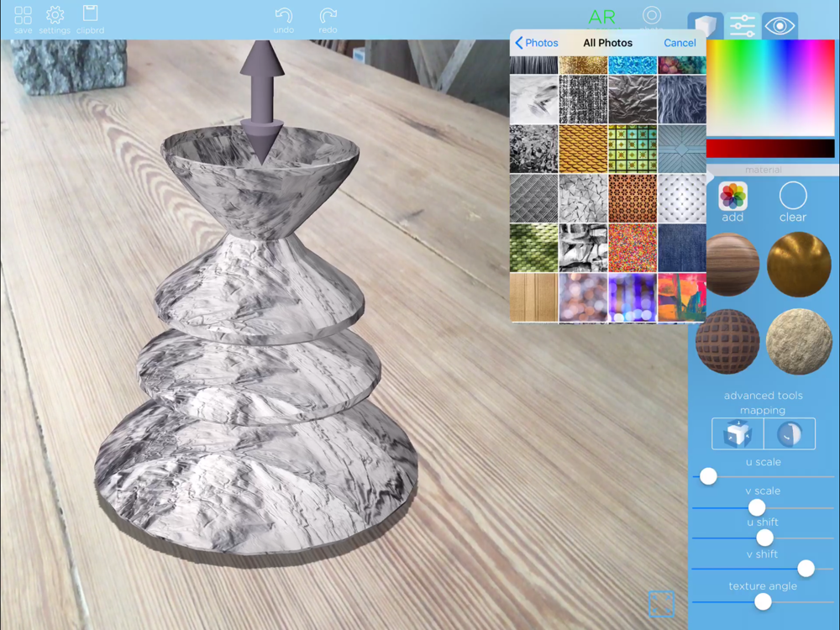Choose the purple bokeh lights photo
Image resolution: width=840 pixels, height=630 pixels.
633,297
